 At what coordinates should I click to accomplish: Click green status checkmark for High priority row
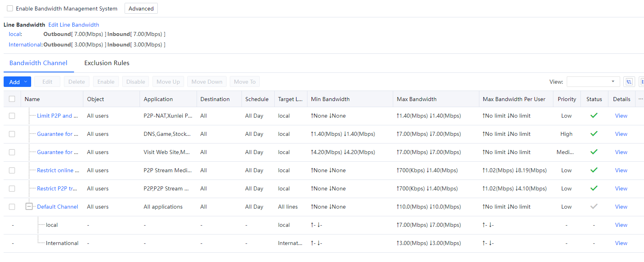[x=594, y=134]
